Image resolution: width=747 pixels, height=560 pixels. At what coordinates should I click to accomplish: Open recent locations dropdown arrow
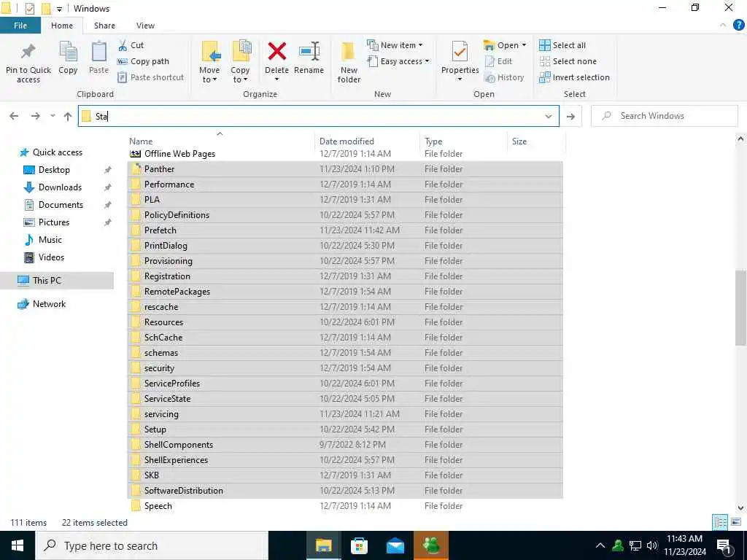pyautogui.click(x=53, y=116)
